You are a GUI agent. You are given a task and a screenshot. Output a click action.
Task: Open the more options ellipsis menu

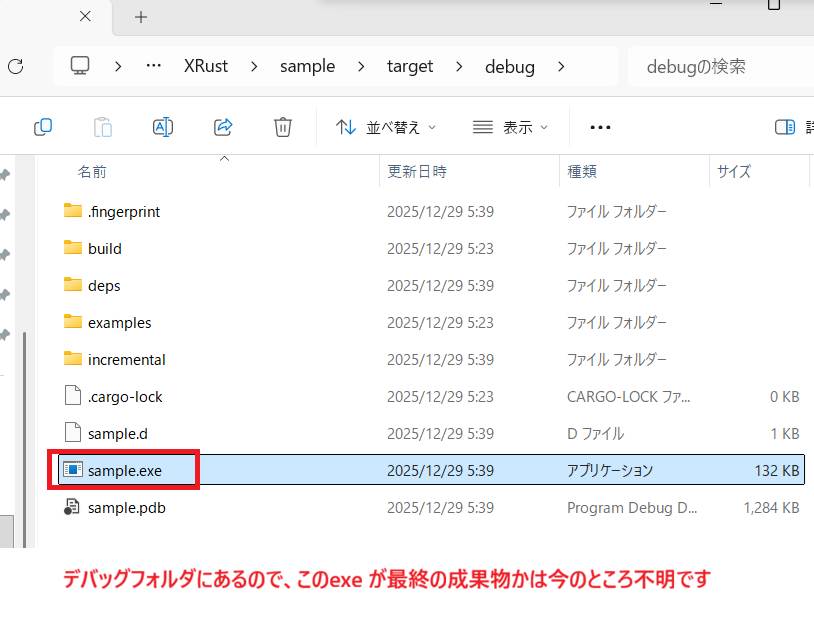tap(600, 127)
